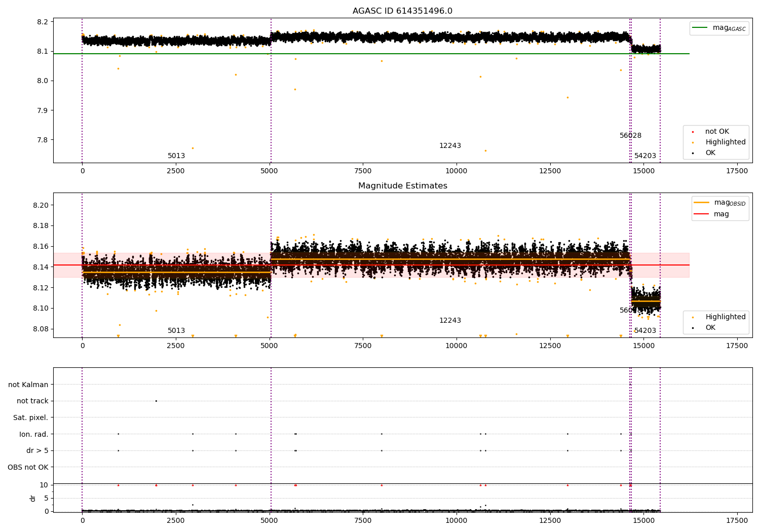This screenshot has height=532, width=760.
Task: Click obsid label '5013' in Magnitude Estimates plot
Action: pos(176,331)
